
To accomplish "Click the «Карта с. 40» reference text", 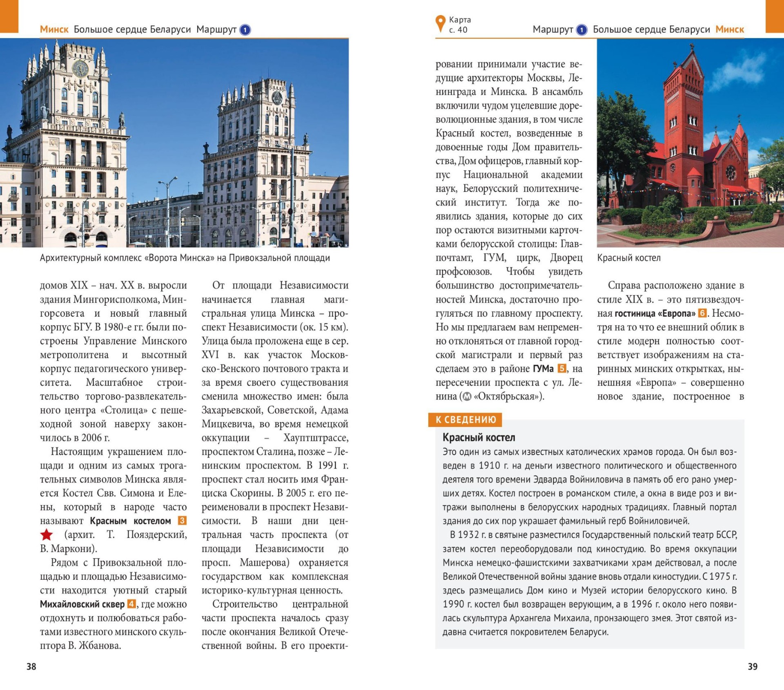I will [x=460, y=25].
